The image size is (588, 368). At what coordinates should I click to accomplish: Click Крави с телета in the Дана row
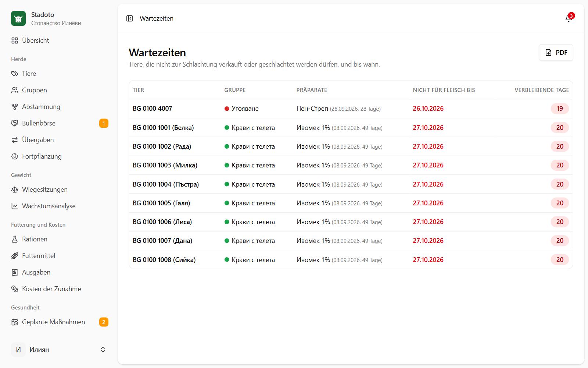click(x=253, y=241)
